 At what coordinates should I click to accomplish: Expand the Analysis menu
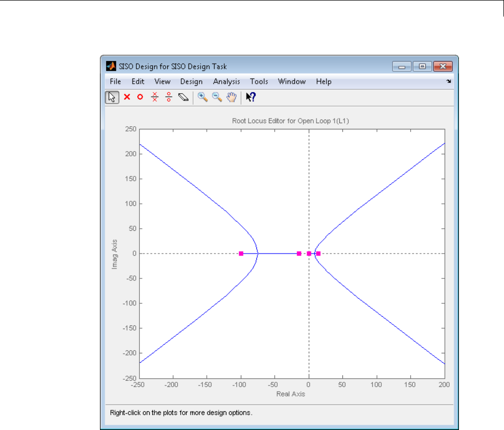pos(226,81)
